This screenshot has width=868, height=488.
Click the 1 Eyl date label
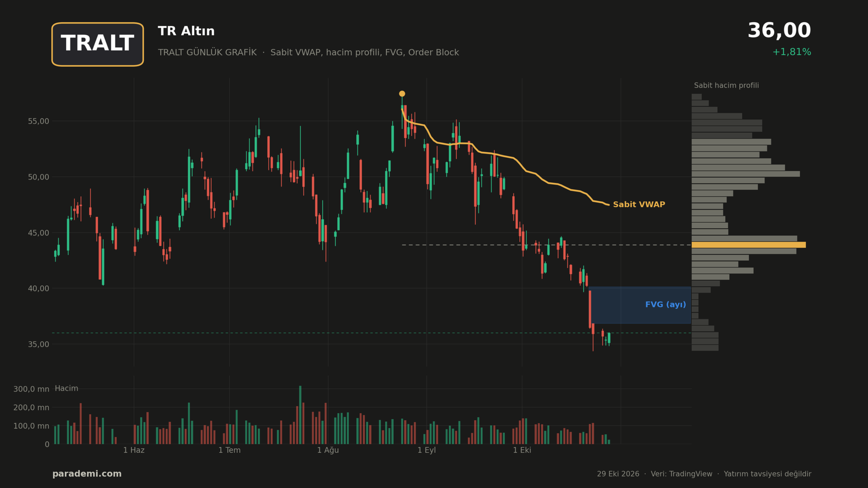click(x=426, y=450)
